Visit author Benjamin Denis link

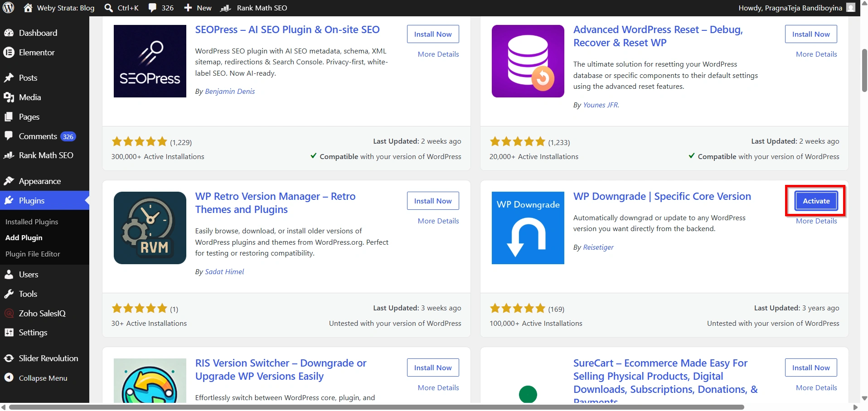[230, 91]
